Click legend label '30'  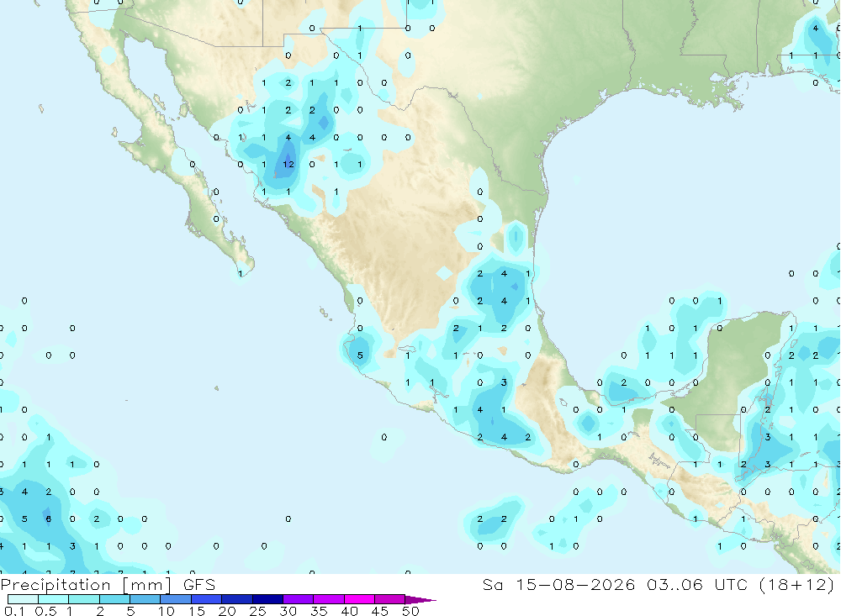pyautogui.click(x=288, y=611)
